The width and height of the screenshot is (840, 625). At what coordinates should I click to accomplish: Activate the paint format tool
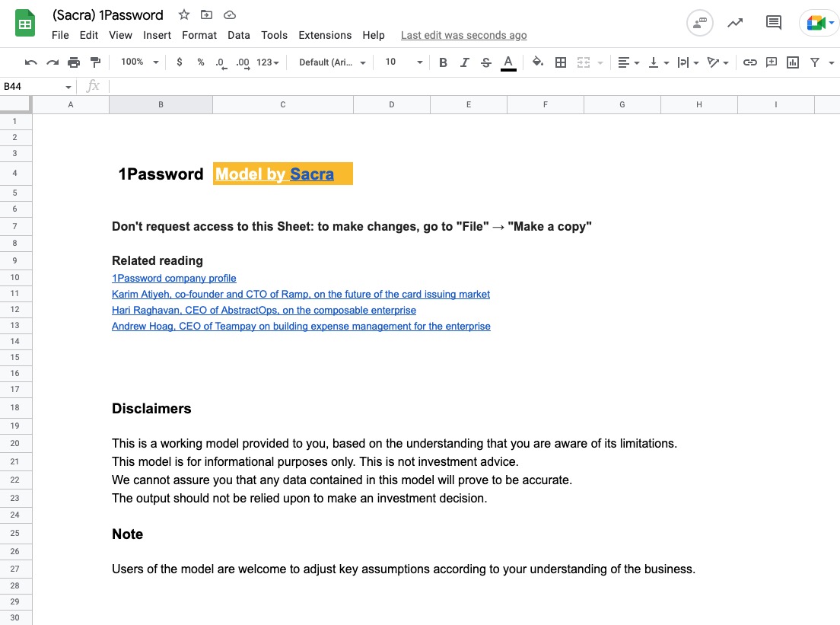pos(95,62)
